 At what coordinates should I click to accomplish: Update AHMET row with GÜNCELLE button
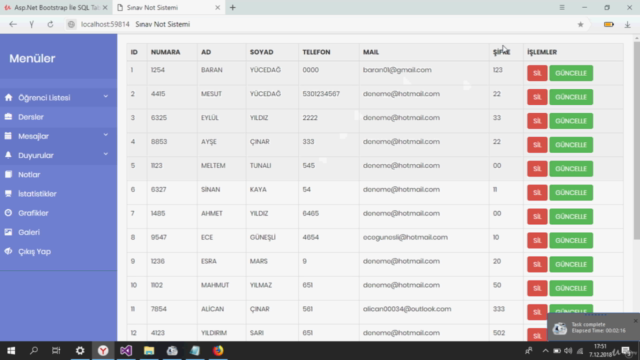click(x=571, y=216)
